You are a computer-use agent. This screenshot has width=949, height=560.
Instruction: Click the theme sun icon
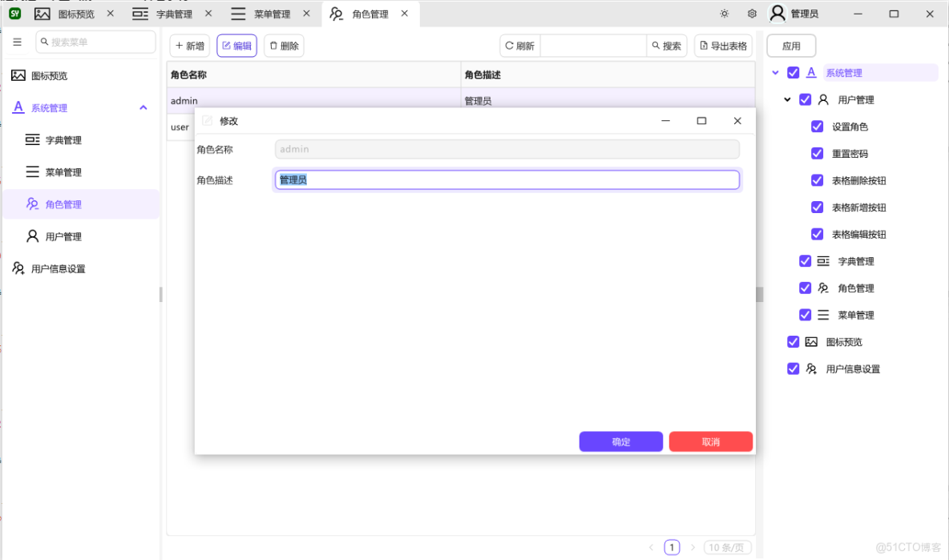pos(724,13)
